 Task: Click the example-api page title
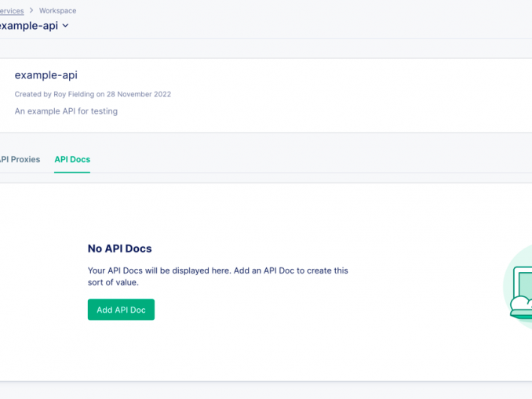28,26
